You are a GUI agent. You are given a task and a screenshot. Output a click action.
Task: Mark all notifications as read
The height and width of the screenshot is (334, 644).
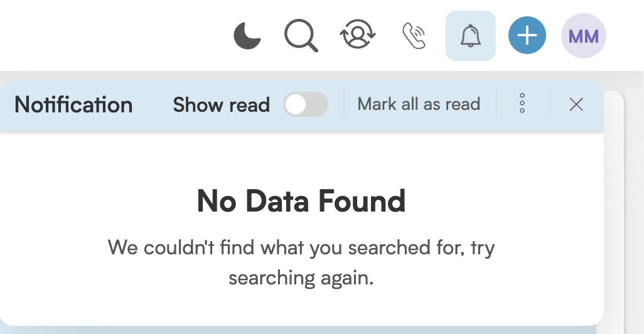click(419, 104)
